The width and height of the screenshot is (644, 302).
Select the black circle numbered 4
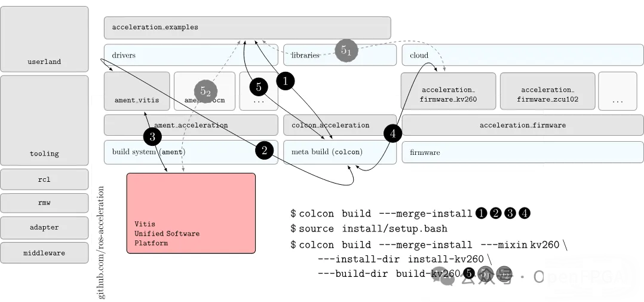click(x=392, y=133)
